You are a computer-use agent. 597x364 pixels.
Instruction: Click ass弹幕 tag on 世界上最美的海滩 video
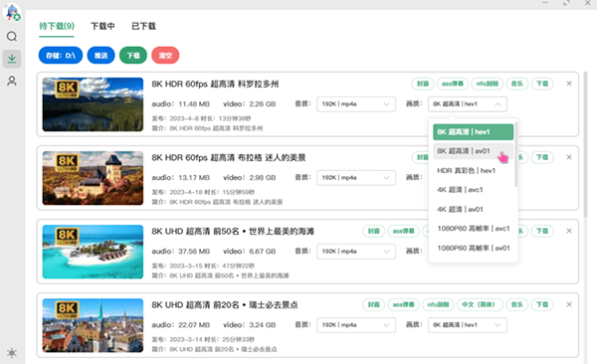(x=403, y=231)
